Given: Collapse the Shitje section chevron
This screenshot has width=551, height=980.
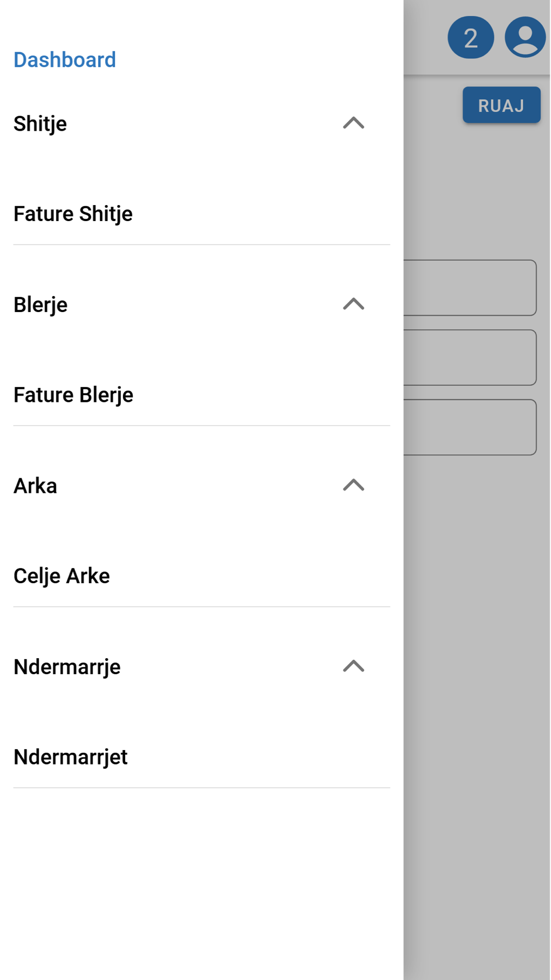Looking at the screenshot, I should tap(353, 123).
